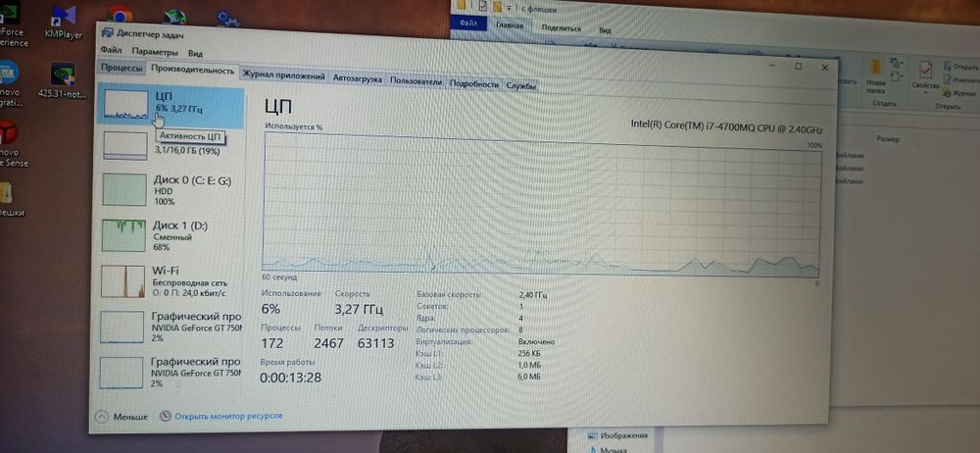Viewport: 980px width, 453px height.
Task: Select the 425.31-not... NVIDIA installer desktop icon
Action: point(63,80)
